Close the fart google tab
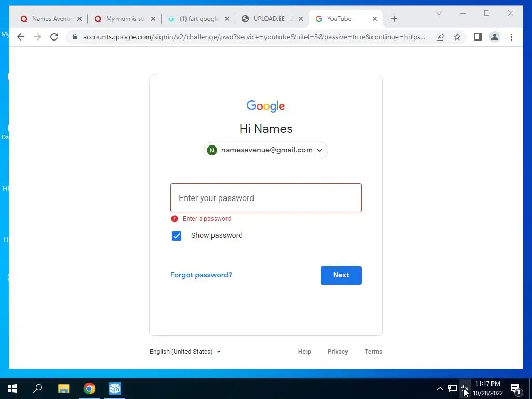This screenshot has height=399, width=532. point(227,19)
